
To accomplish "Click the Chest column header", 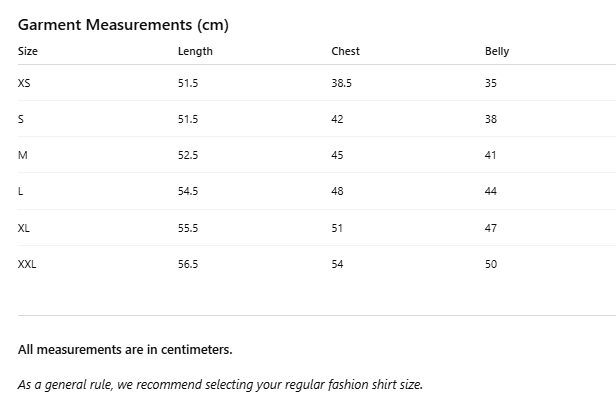I will 345,51.
